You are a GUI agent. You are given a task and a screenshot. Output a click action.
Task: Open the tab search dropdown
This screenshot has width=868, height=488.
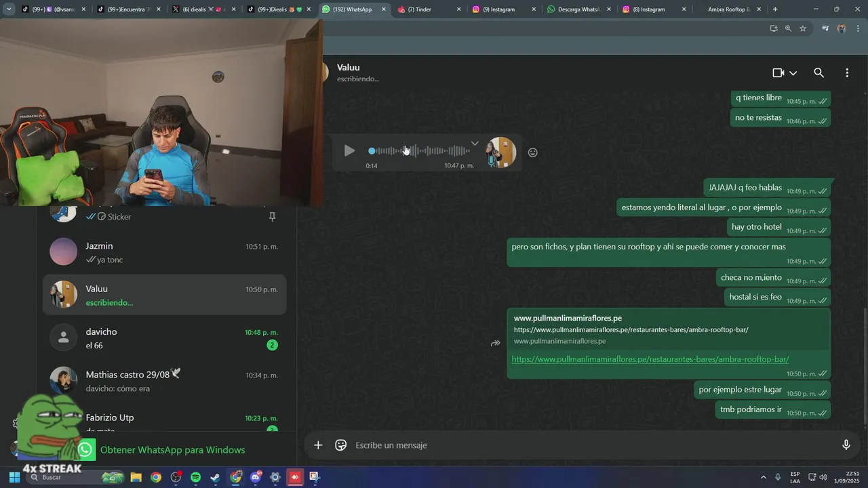9,9
